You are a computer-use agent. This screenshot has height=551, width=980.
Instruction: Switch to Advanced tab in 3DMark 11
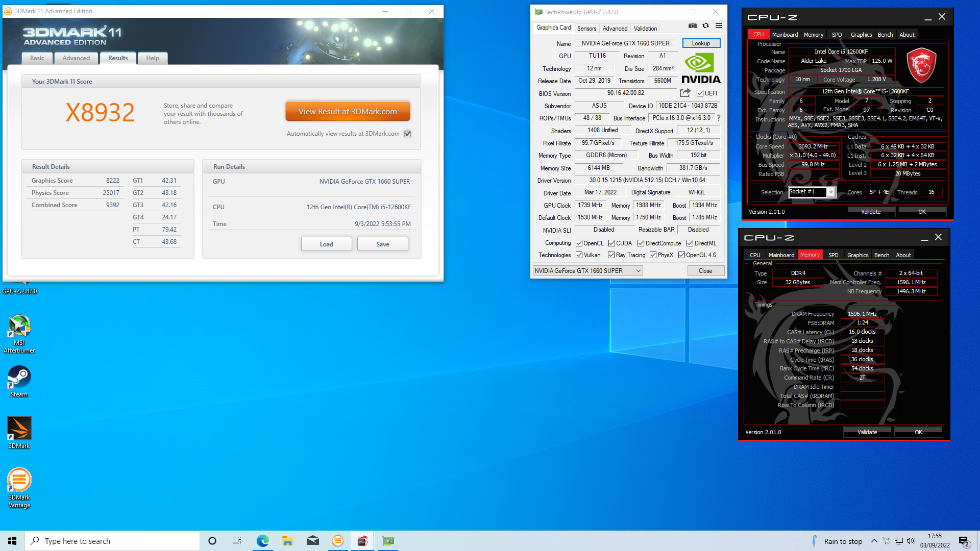tap(76, 58)
